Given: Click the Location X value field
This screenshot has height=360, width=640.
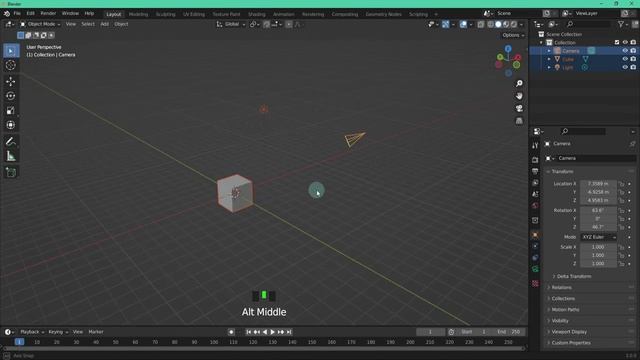Looking at the screenshot, I should click(598, 184).
